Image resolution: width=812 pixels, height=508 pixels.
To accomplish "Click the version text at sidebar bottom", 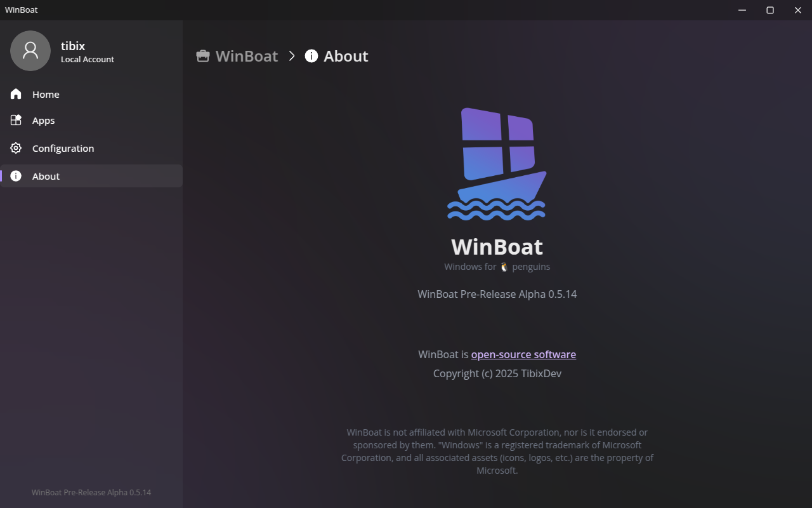I will [x=91, y=492].
